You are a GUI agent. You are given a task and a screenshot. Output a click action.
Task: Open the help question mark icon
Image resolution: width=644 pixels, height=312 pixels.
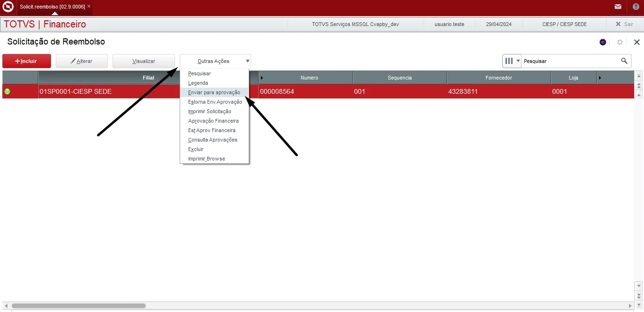click(636, 7)
